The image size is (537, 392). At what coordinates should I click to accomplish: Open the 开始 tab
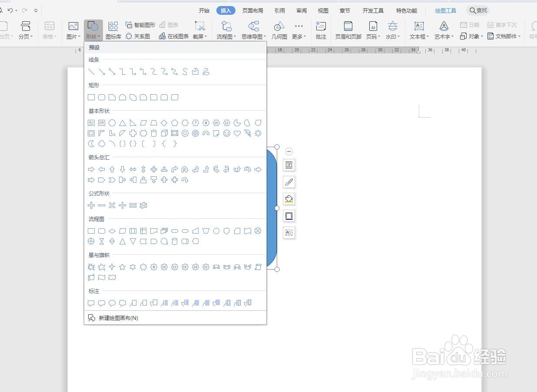click(204, 10)
